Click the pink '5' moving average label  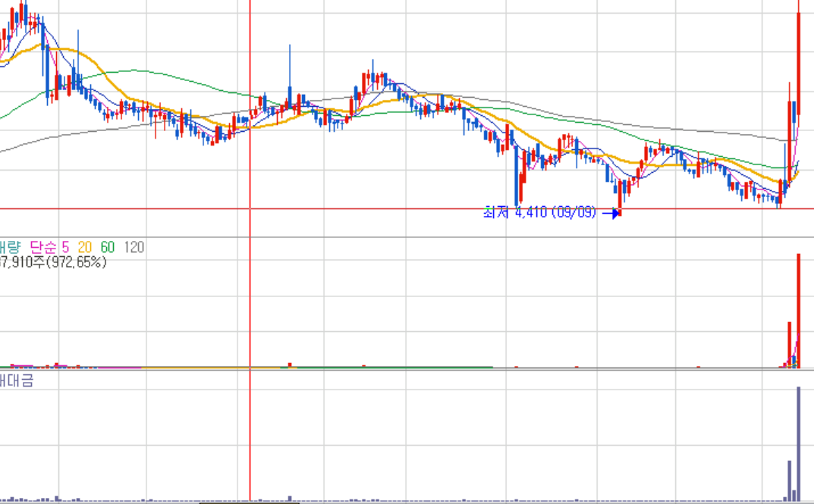tap(65, 247)
